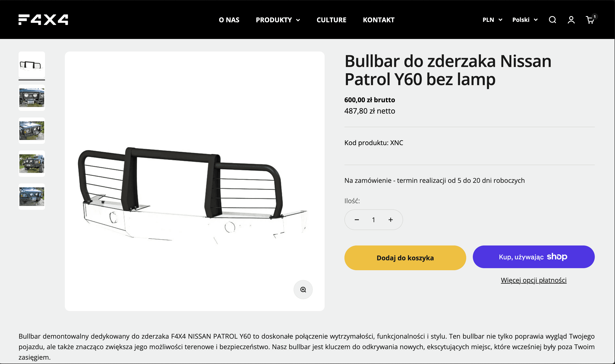Open the O NAS page
Viewport: 615px width, 364px height.
(x=229, y=20)
